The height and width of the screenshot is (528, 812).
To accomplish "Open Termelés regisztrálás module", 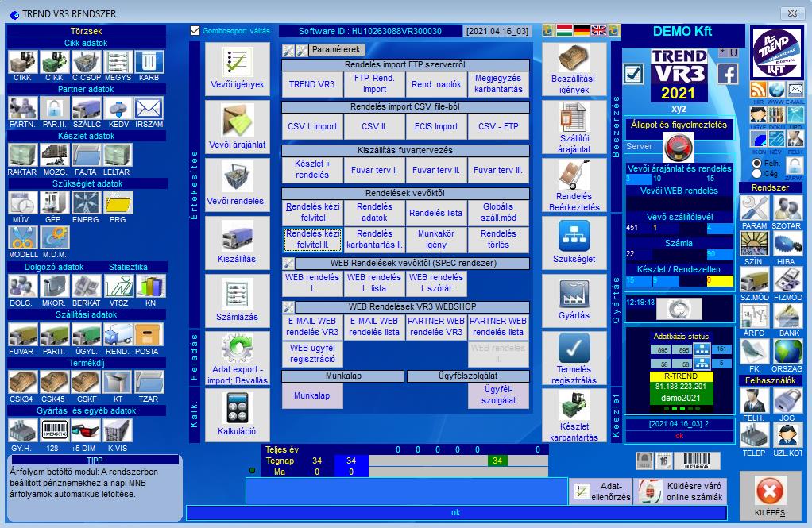I will [x=574, y=359].
